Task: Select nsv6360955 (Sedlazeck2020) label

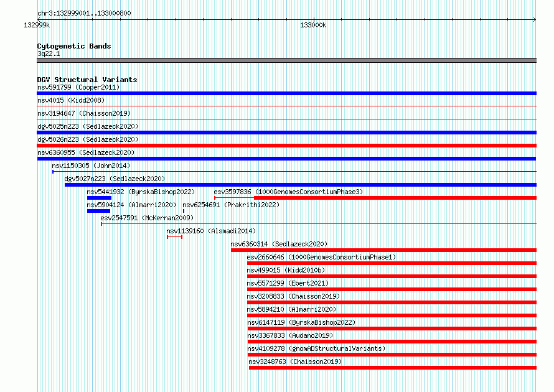Action: tap(86, 152)
